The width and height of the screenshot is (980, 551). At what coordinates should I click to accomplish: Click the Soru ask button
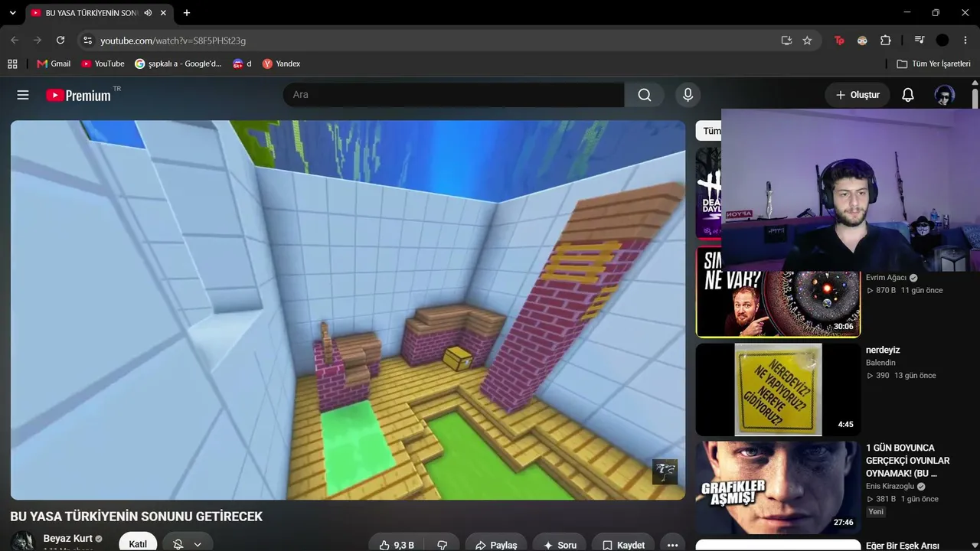560,545
